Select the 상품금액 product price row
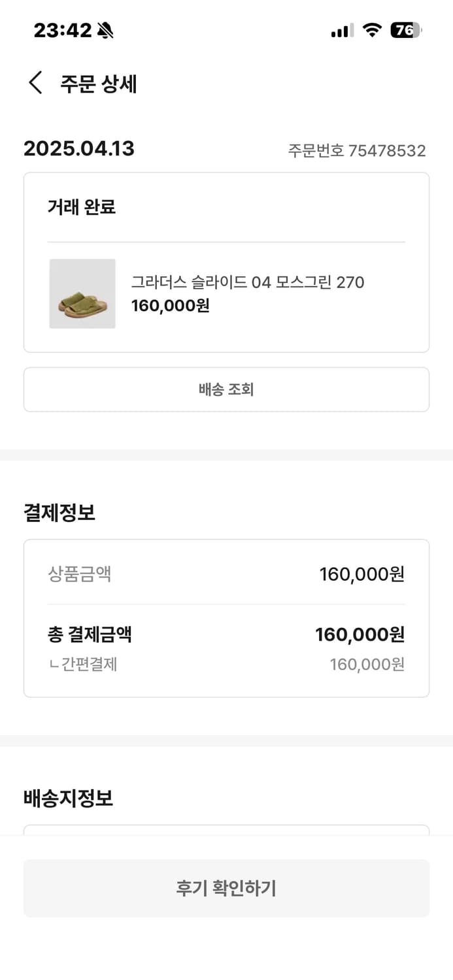 226,574
